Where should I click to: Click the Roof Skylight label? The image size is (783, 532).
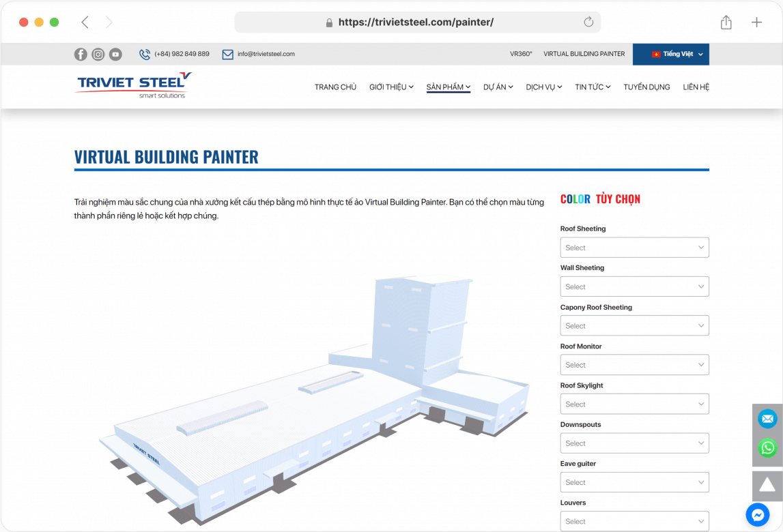tap(582, 385)
